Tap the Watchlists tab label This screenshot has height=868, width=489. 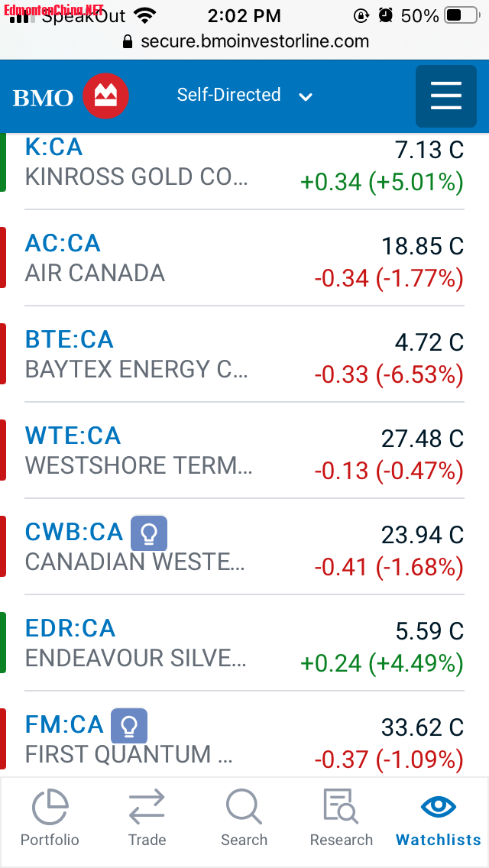click(439, 840)
